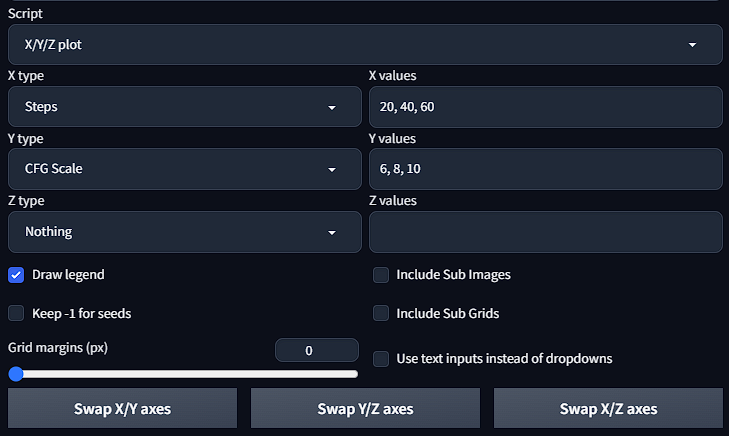Enable Include Sub Images checkbox

pyautogui.click(x=381, y=274)
